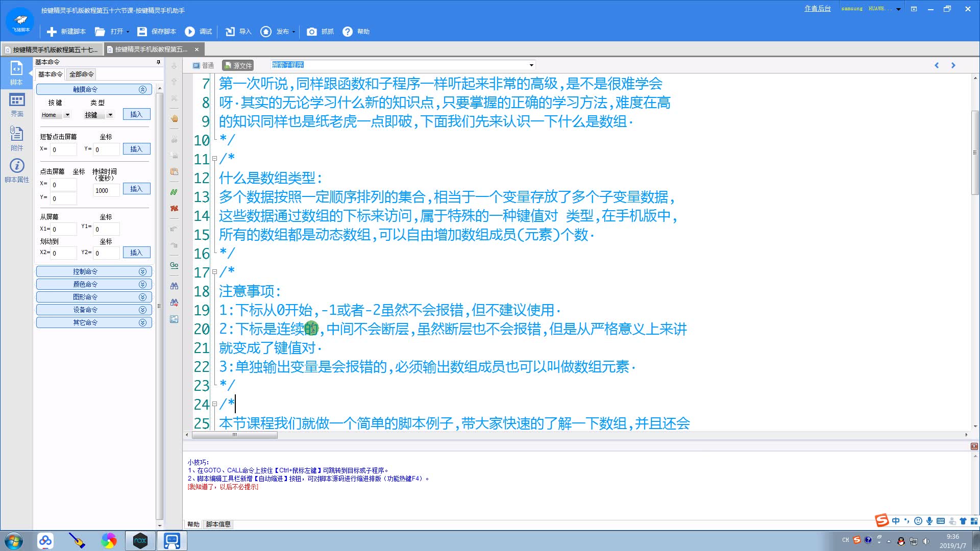
Task: Switch to the 全部命令 tab
Action: pos(80,74)
